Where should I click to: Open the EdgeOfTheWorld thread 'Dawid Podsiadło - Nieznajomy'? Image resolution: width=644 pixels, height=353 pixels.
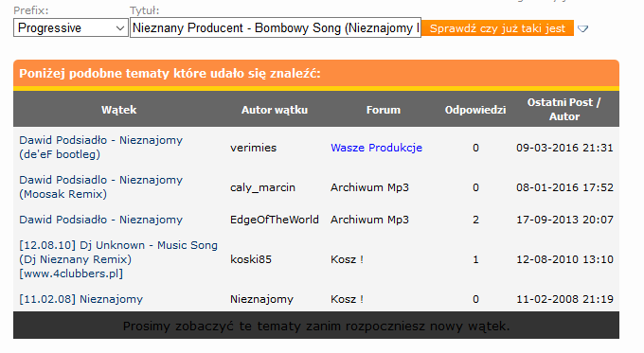pyautogui.click(x=100, y=220)
